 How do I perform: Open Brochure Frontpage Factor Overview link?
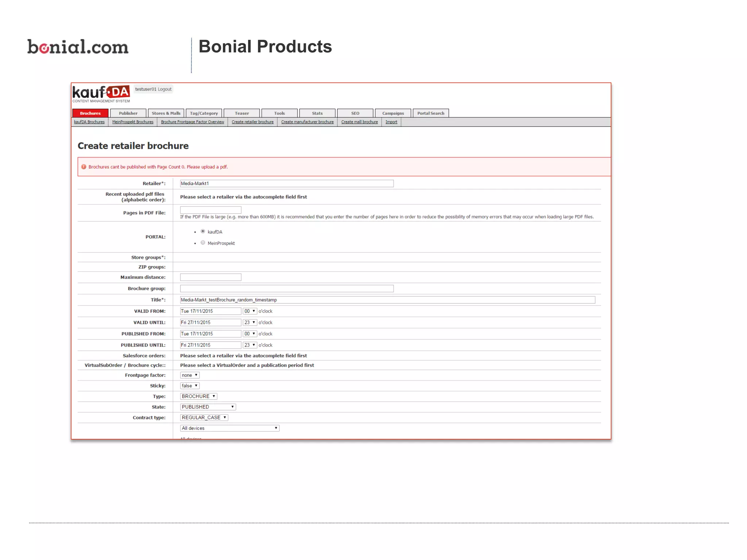(x=193, y=122)
